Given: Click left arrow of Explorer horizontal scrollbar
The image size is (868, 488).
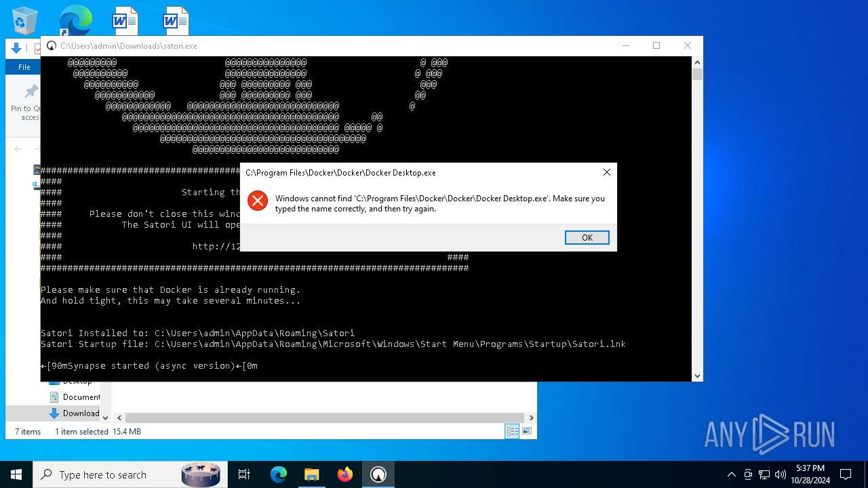Looking at the screenshot, I should [119, 418].
